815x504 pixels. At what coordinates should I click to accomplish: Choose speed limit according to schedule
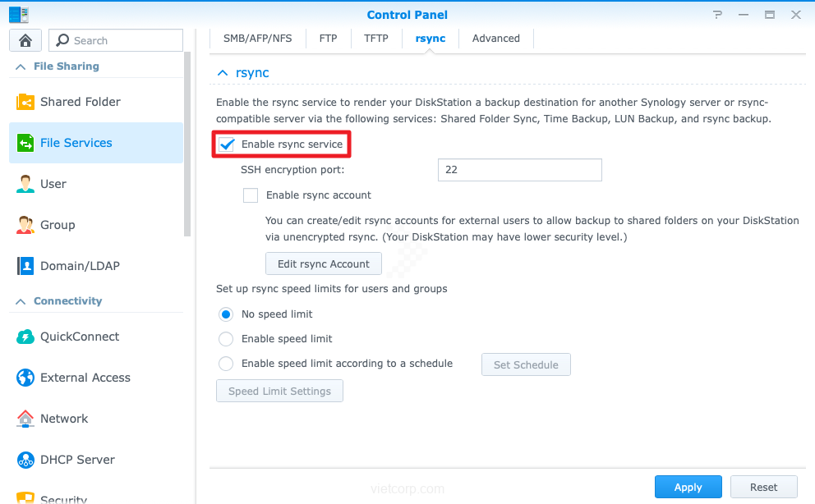point(226,364)
